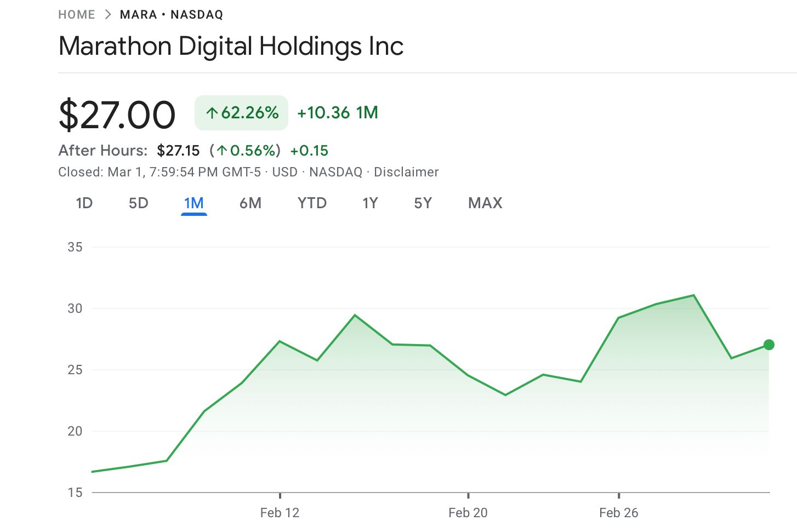Viewport: 797px width, 532px height.
Task: Click the green 62.26% change badge
Action: click(241, 113)
